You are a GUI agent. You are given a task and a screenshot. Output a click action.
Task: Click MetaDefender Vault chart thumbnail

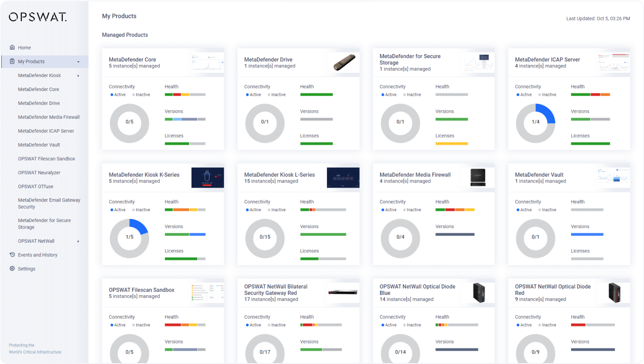coord(614,178)
